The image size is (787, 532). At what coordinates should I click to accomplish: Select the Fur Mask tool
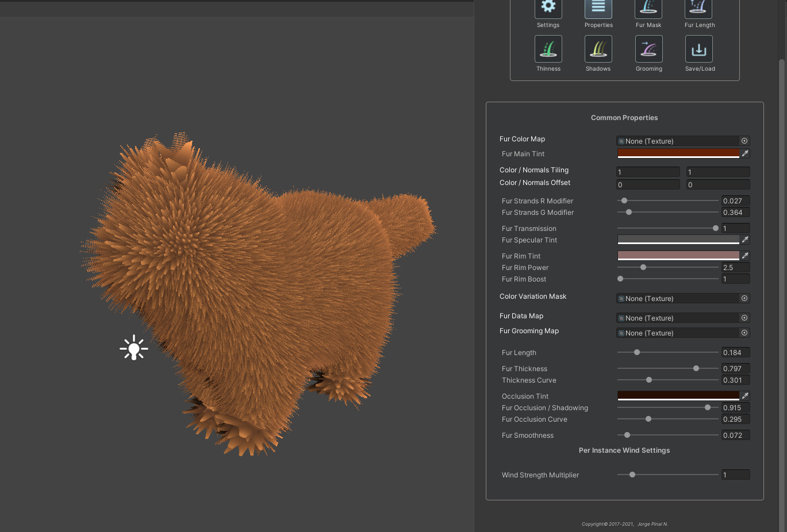point(648,9)
